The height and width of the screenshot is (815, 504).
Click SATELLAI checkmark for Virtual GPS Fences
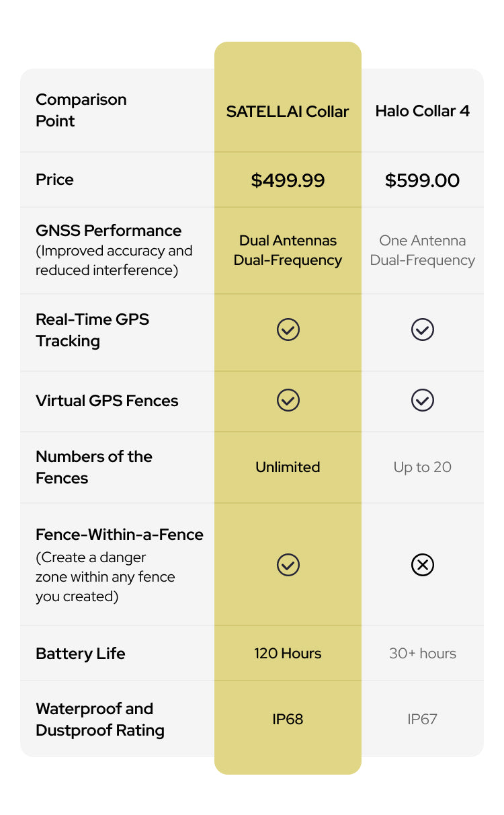(x=288, y=400)
